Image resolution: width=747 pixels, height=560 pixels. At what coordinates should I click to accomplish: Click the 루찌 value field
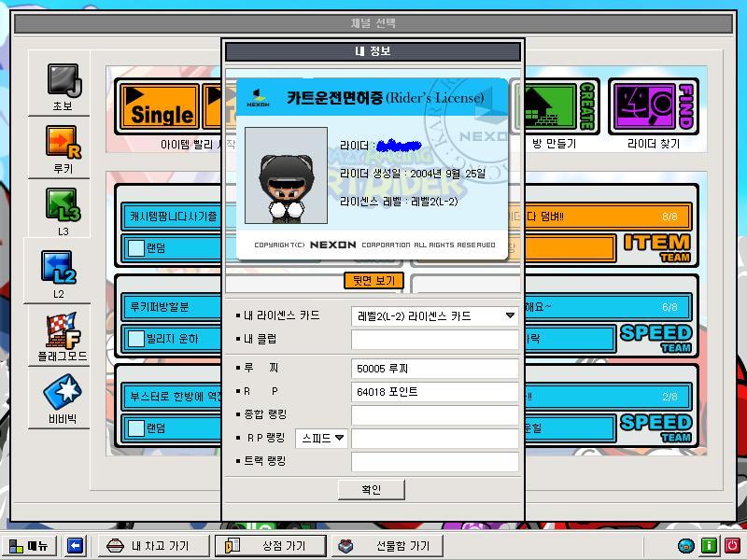pos(434,368)
